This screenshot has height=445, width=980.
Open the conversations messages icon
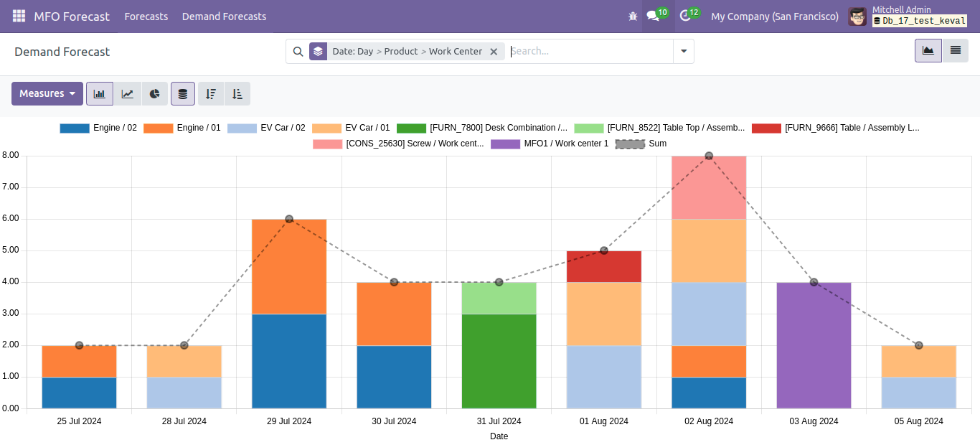652,16
